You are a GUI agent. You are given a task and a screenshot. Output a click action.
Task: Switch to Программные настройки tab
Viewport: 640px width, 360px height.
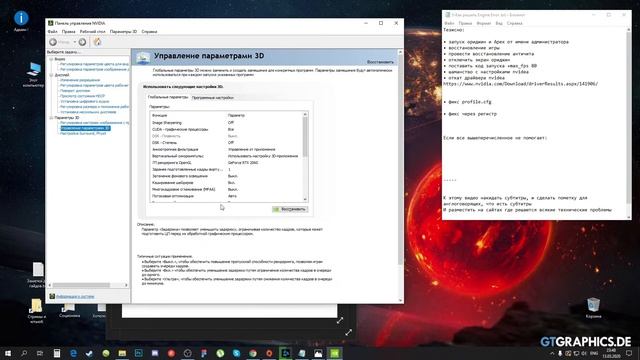click(x=213, y=98)
